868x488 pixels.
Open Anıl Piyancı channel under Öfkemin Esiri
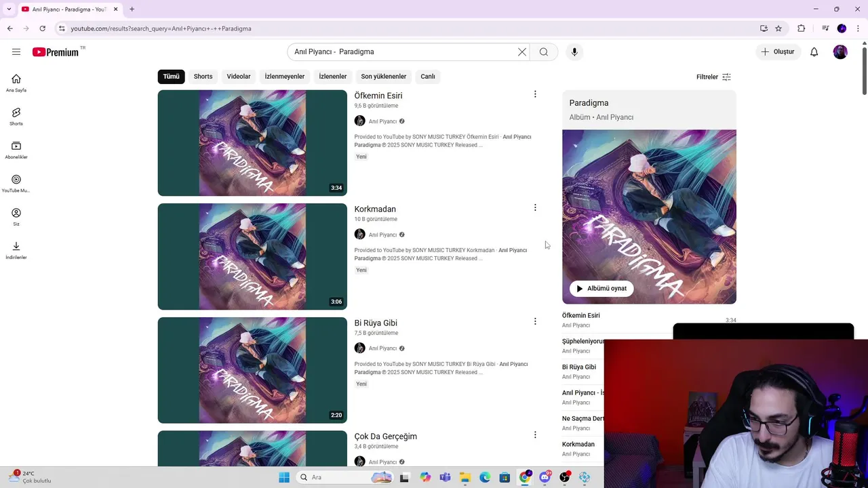click(382, 121)
